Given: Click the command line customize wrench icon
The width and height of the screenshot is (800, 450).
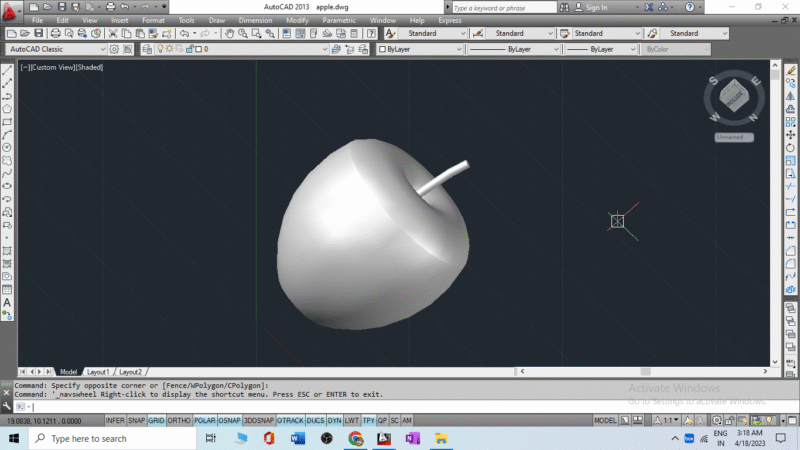Looking at the screenshot, I should (6, 406).
